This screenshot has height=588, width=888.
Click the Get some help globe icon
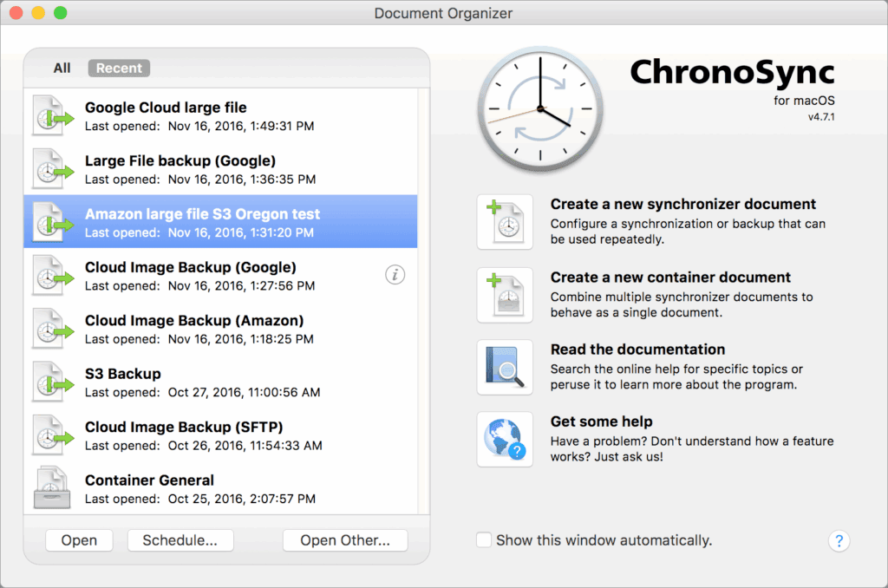[x=505, y=440]
